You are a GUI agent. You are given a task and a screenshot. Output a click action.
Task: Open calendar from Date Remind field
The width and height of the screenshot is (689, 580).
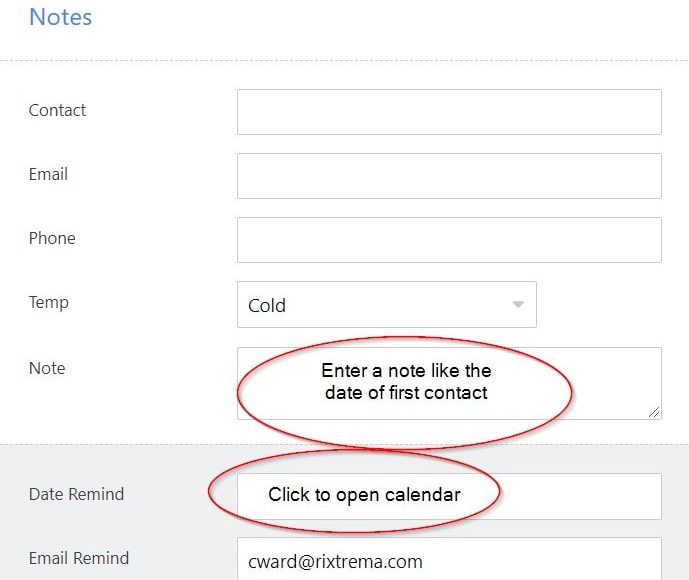pyautogui.click(x=580, y=496)
